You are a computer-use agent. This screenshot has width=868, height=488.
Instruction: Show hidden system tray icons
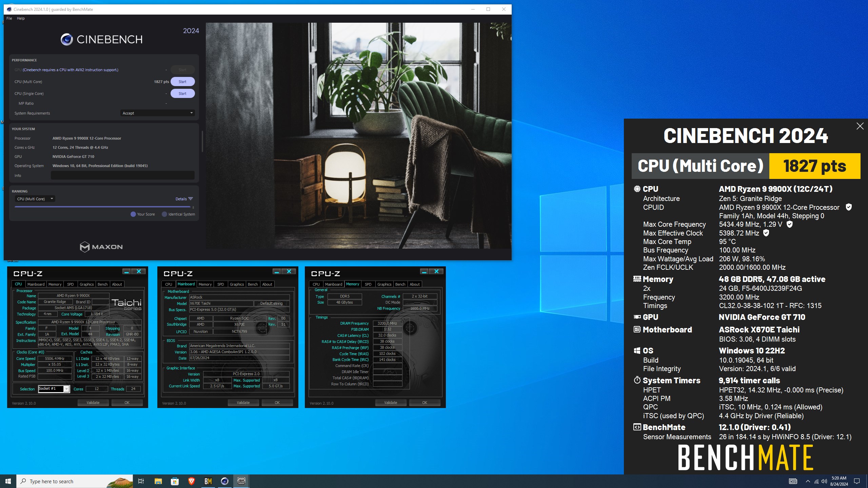(808, 481)
